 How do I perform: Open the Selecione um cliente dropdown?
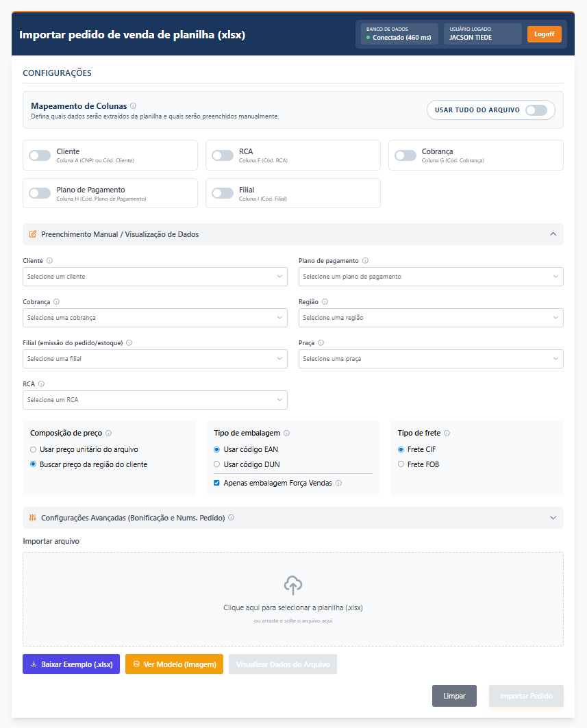coord(155,277)
